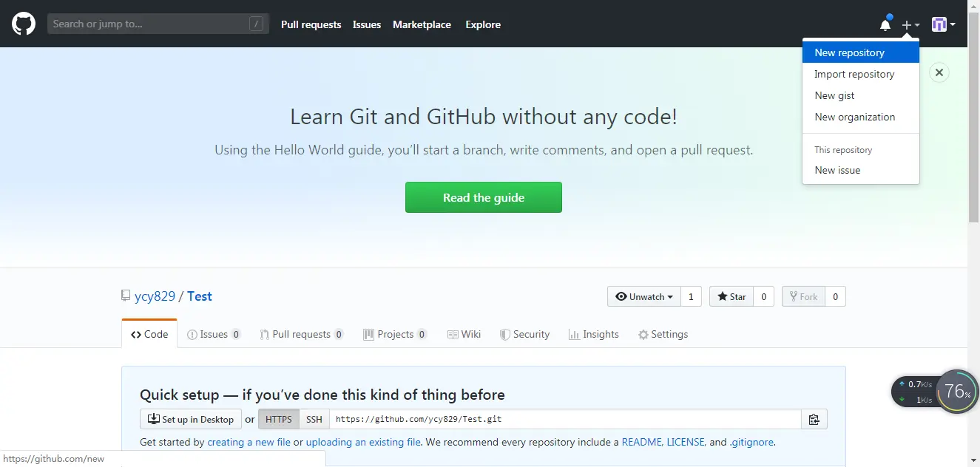Open the repository Settings tab
Viewport: 980px width, 467px height.
[663, 334]
